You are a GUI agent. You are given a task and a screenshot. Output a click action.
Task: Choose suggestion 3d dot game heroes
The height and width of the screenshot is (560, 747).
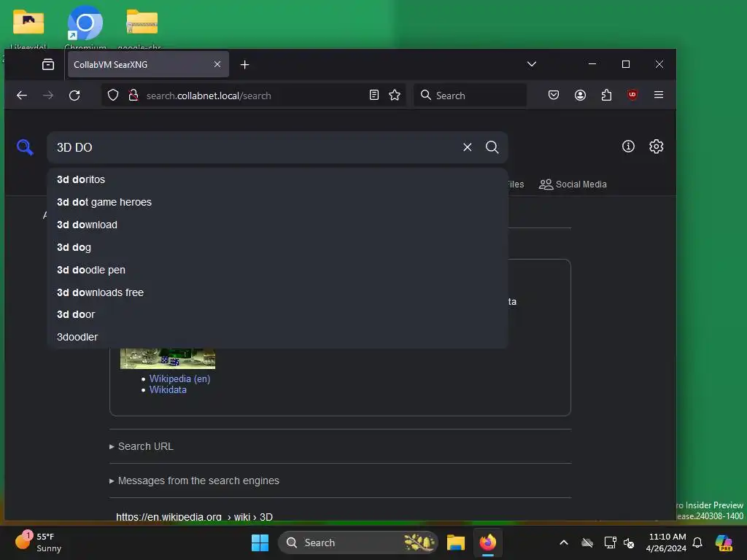[277, 202]
